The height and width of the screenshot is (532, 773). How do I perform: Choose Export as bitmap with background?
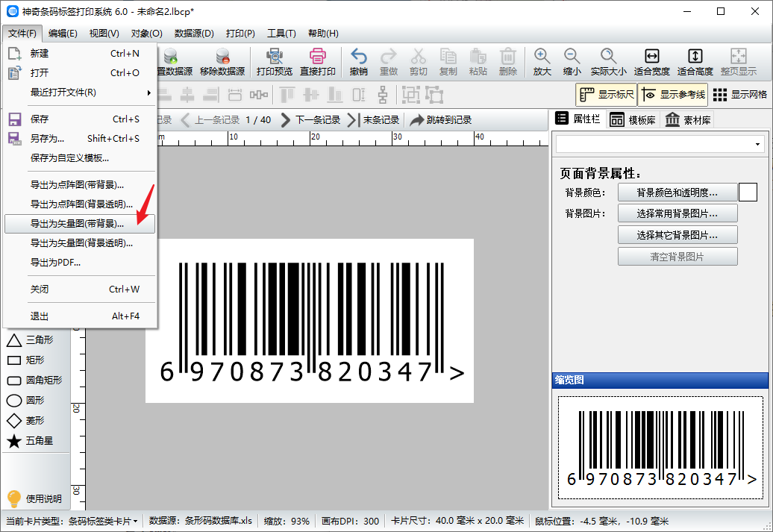(x=80, y=184)
